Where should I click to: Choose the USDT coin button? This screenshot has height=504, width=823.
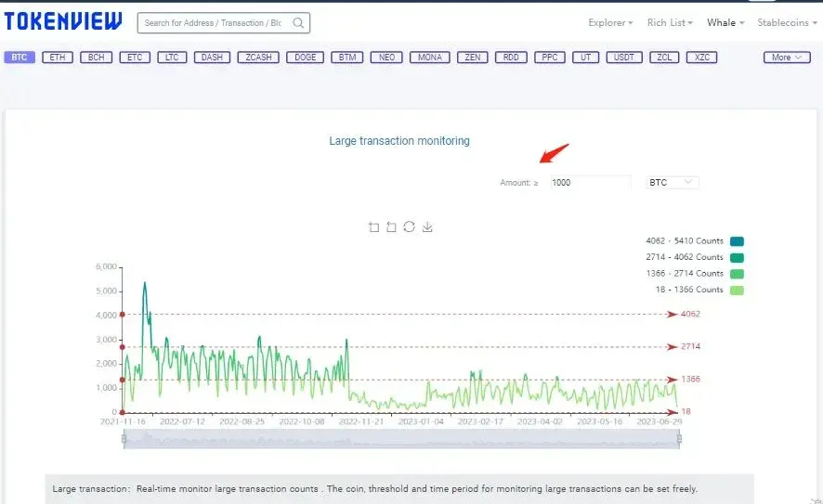[x=624, y=58]
